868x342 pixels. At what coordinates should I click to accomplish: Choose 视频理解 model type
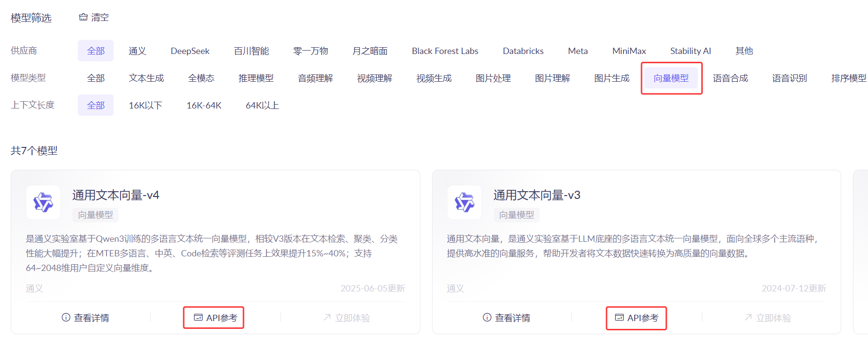[375, 78]
